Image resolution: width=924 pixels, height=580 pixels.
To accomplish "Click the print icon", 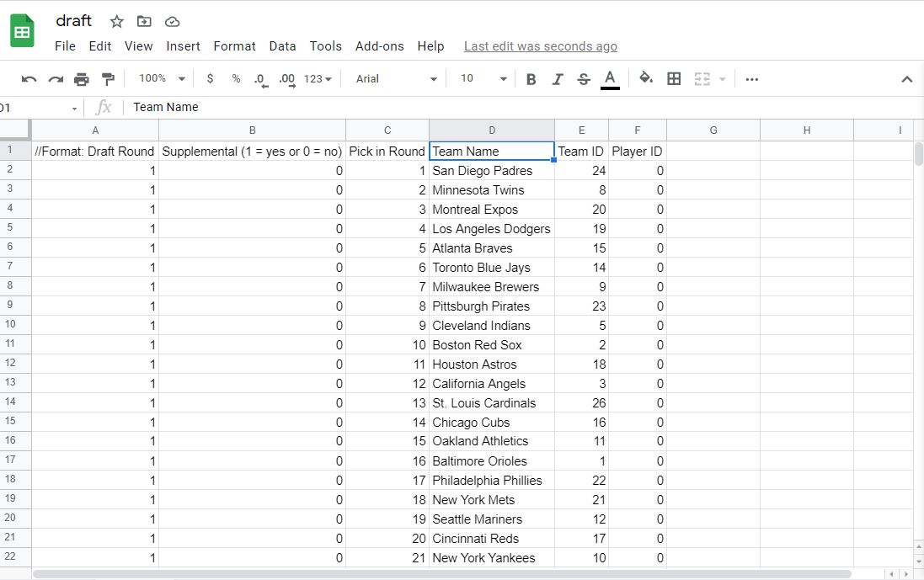I will [82, 79].
